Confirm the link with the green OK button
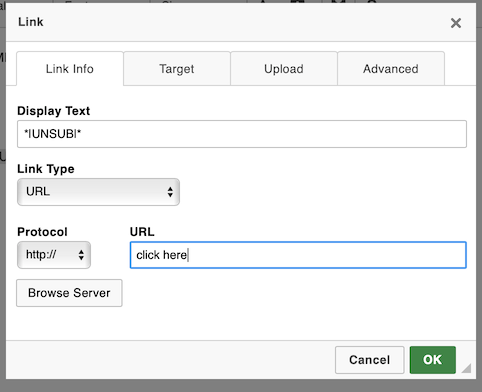This screenshot has height=392, width=482. (433, 360)
